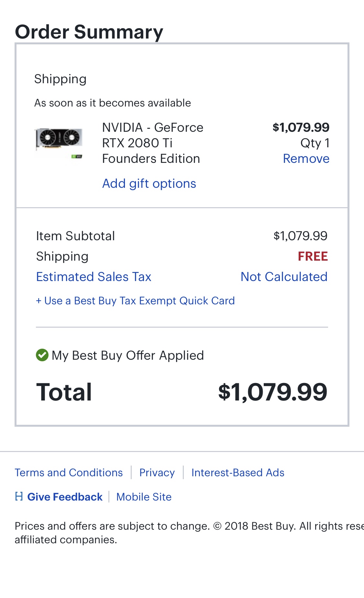Screen dimensions: 364x598
Task: Click the Order Summary heading
Action: pos(89,32)
